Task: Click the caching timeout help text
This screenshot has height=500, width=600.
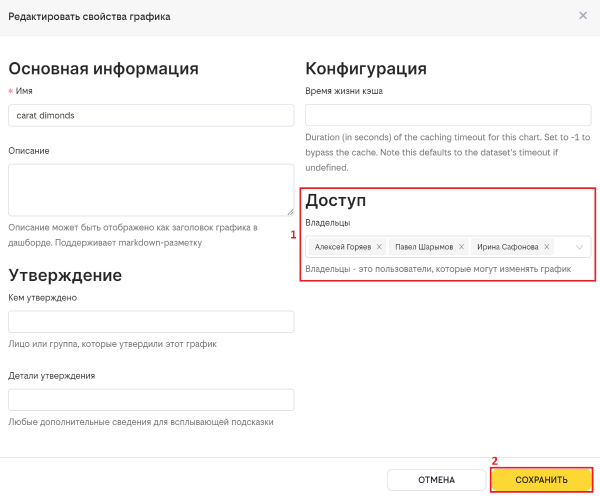Action: click(x=448, y=152)
